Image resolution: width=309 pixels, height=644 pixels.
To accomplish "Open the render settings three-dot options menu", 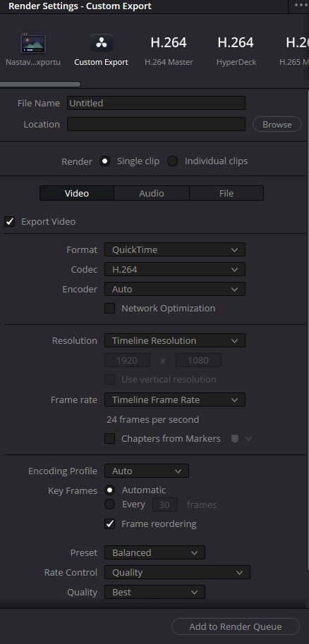I will [x=302, y=5].
